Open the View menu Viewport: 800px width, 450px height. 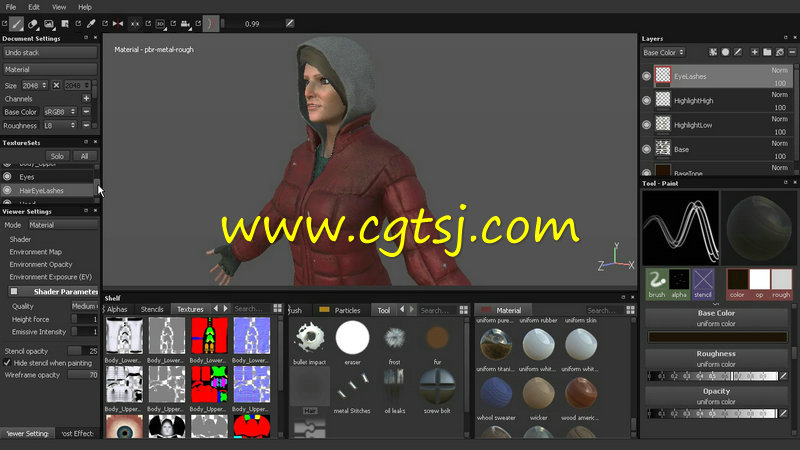point(59,7)
